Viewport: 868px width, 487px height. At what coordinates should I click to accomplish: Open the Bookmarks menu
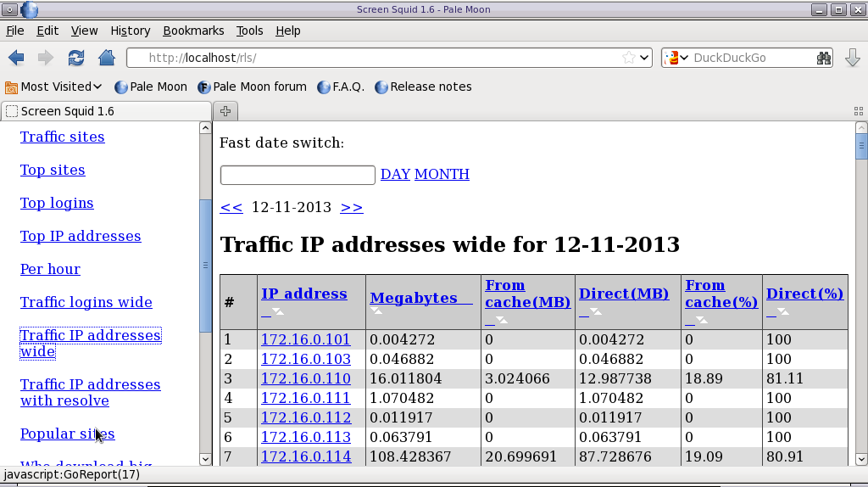coord(193,31)
